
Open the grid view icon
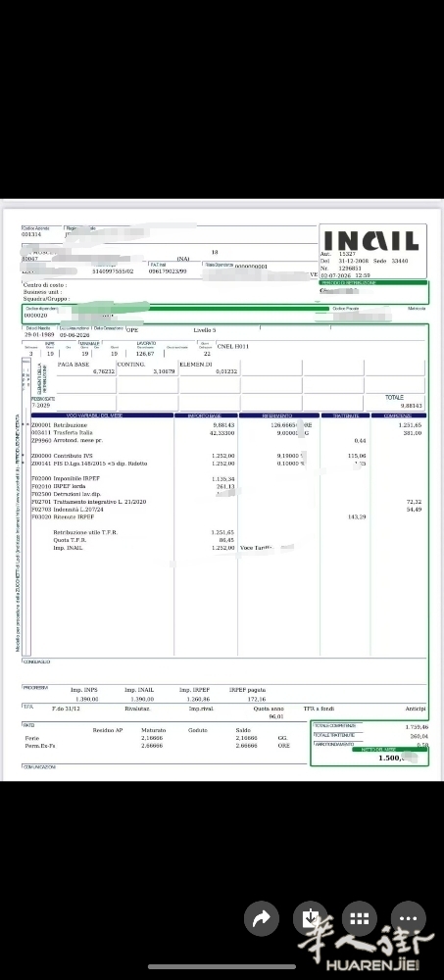coord(360,918)
